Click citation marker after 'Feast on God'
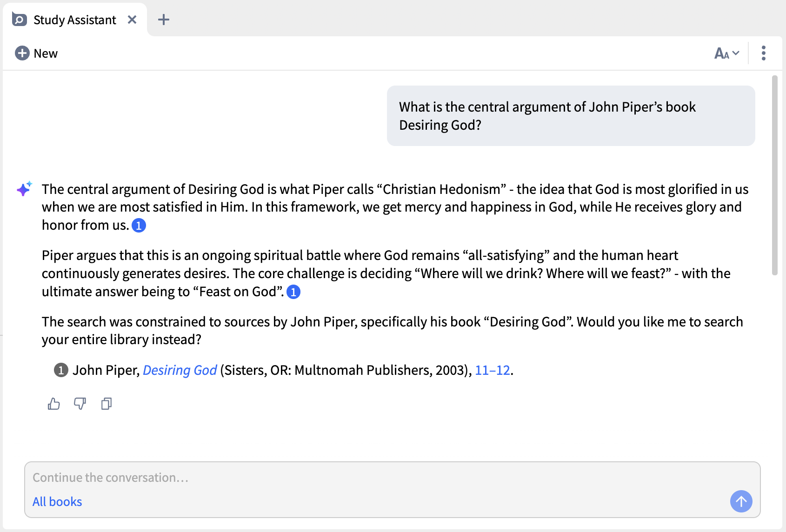Image resolution: width=786 pixels, height=532 pixels. [x=293, y=292]
